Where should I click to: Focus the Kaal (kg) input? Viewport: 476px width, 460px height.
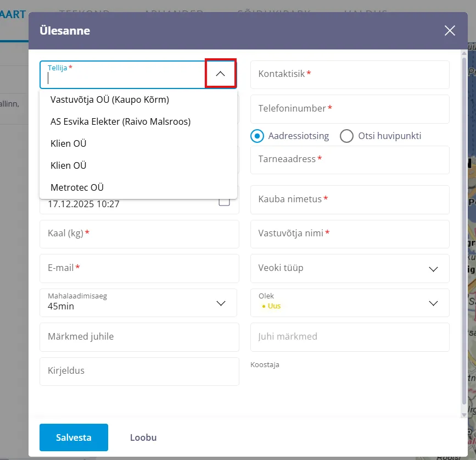pyautogui.click(x=139, y=234)
